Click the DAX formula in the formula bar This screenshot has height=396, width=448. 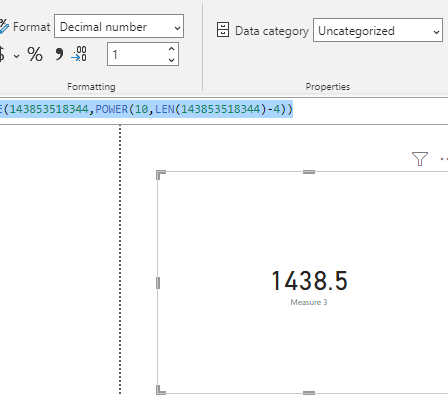(x=146, y=109)
